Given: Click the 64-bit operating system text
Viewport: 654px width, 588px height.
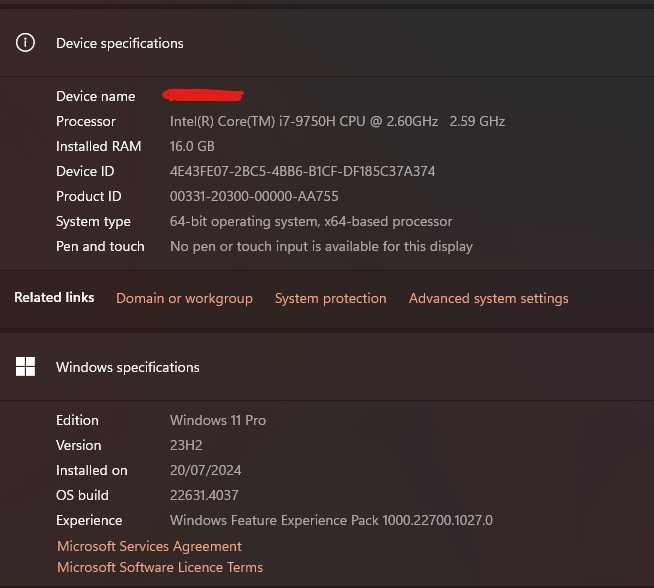Looking at the screenshot, I should click(x=311, y=221).
